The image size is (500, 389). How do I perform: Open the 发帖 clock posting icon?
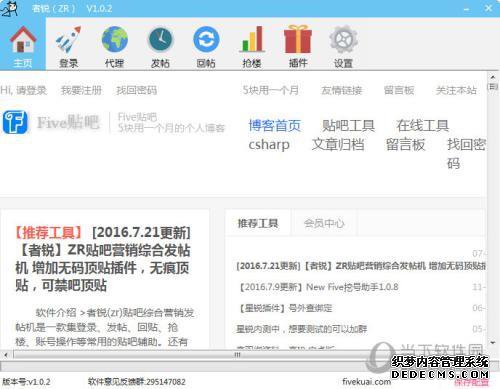point(160,46)
